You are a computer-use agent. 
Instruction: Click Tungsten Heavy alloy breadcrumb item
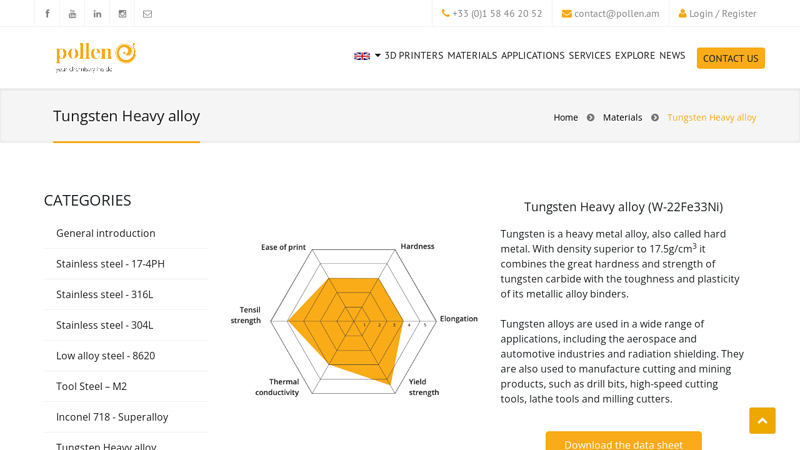coord(711,117)
